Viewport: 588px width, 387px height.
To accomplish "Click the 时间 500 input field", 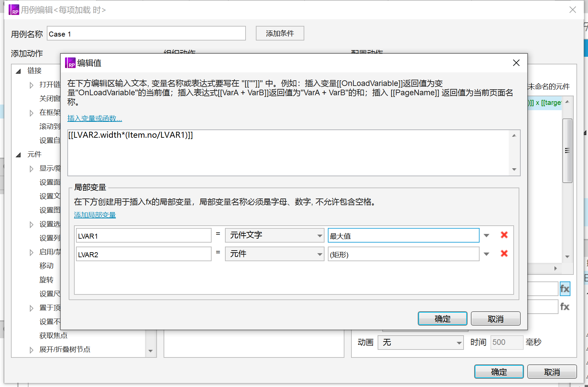I will (507, 342).
